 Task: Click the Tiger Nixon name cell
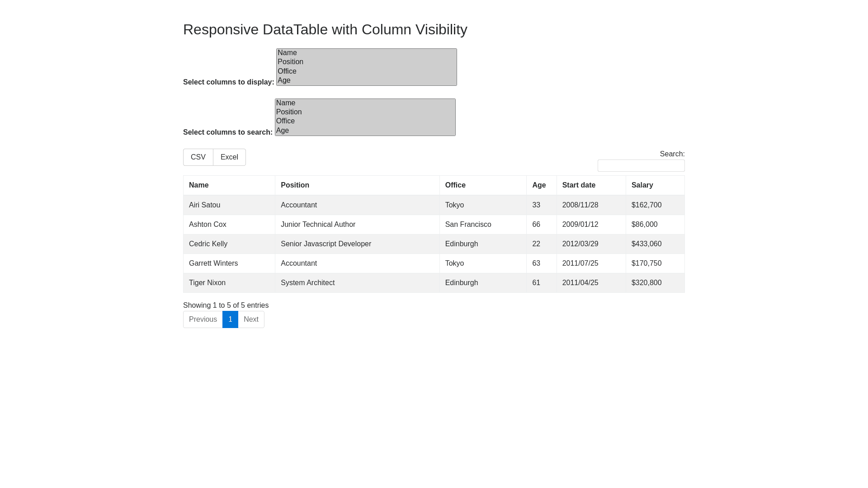pos(208,283)
